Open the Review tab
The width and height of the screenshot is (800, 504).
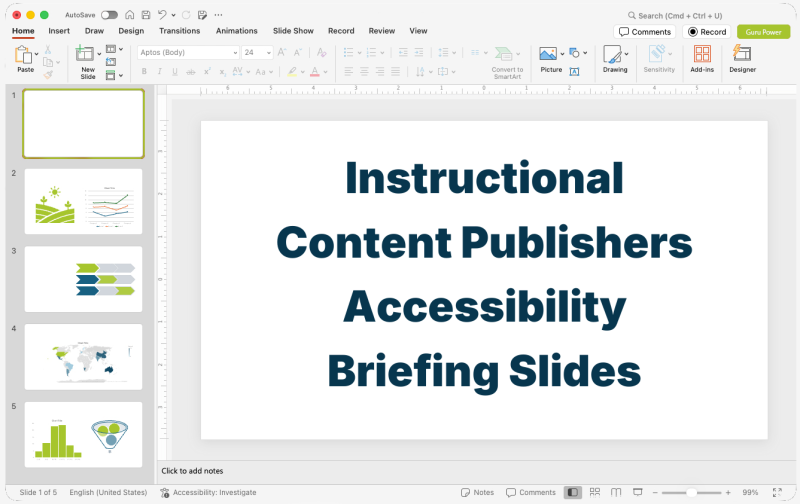pos(382,31)
